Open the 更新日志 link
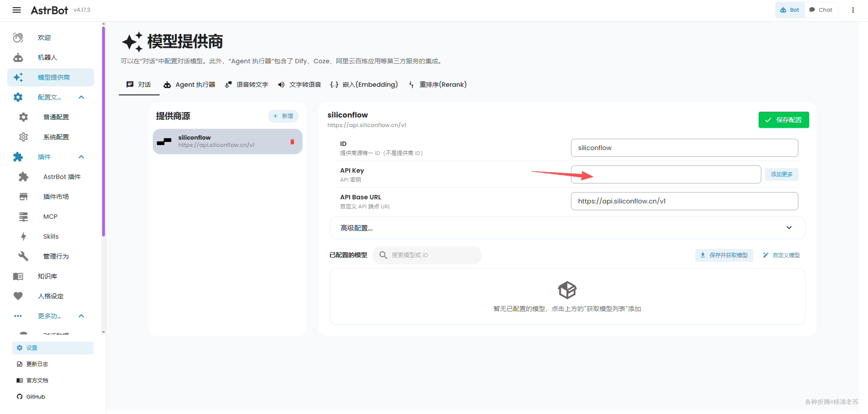This screenshot has width=868, height=414. (x=53, y=364)
